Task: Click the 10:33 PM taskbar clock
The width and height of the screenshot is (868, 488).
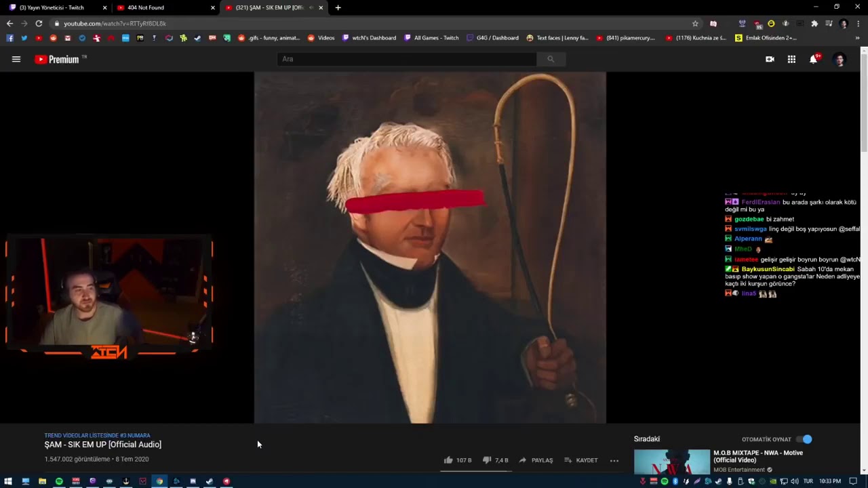Action: coord(830,481)
